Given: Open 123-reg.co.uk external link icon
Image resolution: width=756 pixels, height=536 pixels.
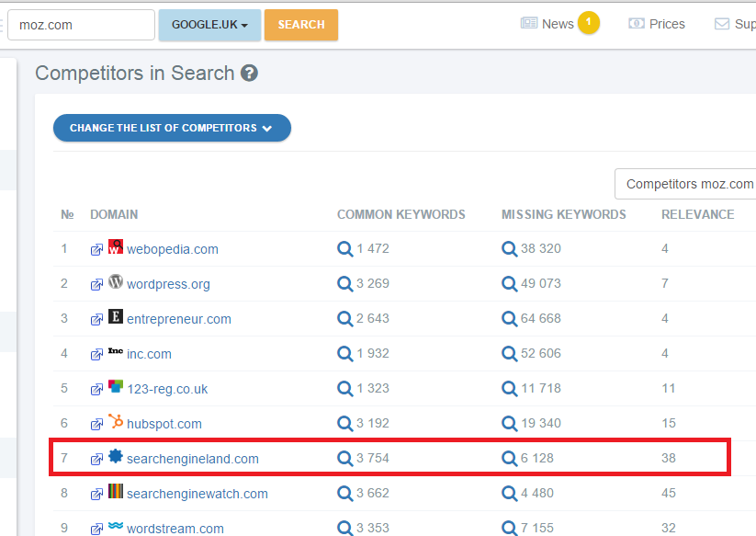Looking at the screenshot, I should pyautogui.click(x=96, y=389).
